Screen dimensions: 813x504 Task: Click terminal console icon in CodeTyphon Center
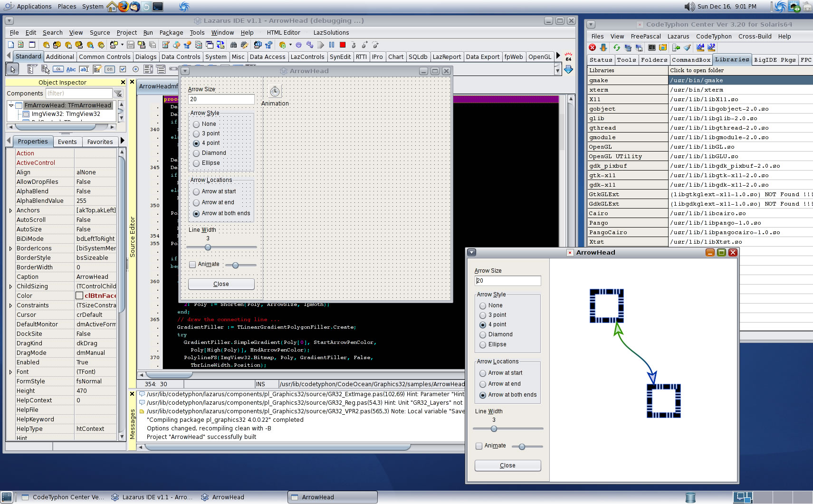pyautogui.click(x=652, y=48)
